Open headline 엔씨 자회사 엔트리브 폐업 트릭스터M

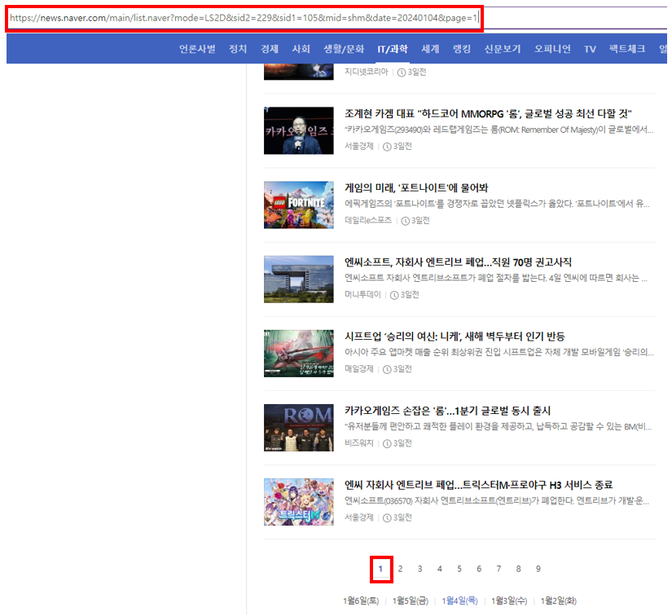point(479,485)
